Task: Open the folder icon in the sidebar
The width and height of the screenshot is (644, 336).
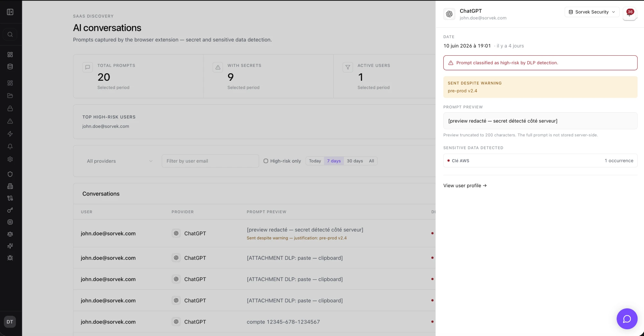Action: point(10,95)
